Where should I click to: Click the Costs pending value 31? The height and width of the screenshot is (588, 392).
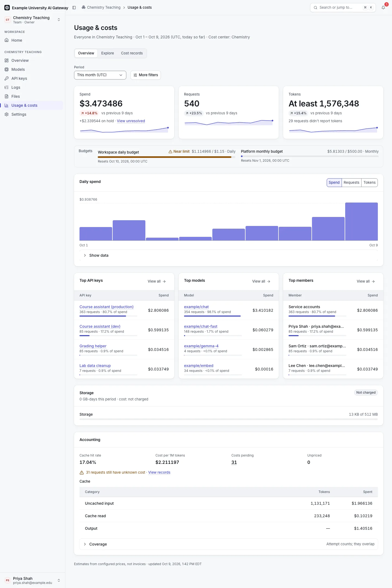pos(234,463)
